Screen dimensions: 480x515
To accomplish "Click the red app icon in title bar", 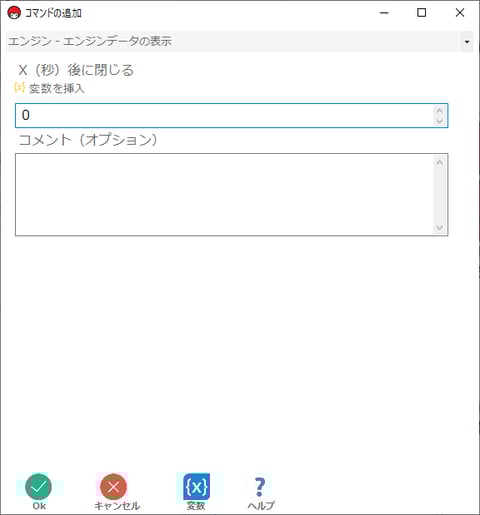I will pos(14,13).
